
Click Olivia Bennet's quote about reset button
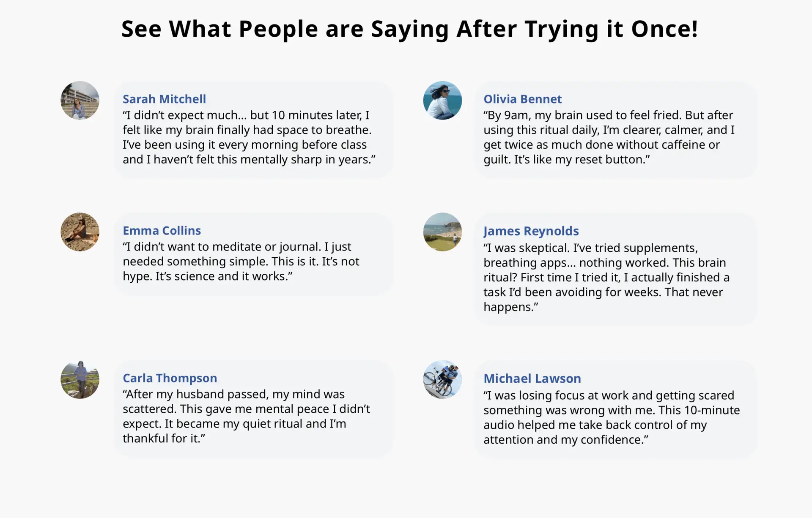pos(609,137)
